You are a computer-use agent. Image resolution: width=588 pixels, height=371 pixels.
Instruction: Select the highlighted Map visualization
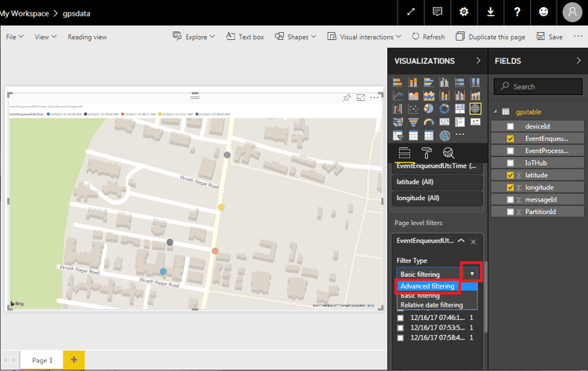tap(476, 109)
